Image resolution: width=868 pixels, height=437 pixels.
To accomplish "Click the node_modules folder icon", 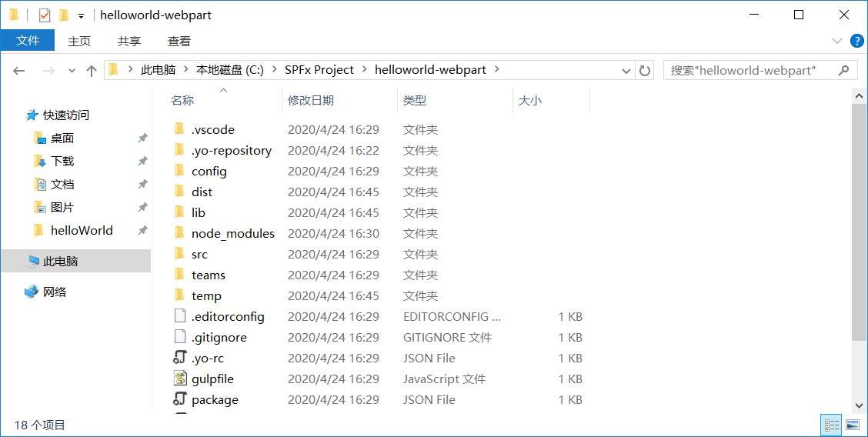I will click(179, 233).
